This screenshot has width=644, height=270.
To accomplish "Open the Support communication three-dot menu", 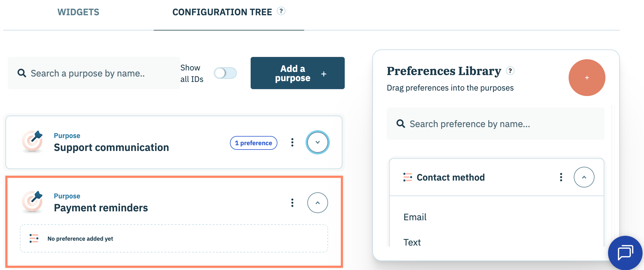I will (x=292, y=142).
